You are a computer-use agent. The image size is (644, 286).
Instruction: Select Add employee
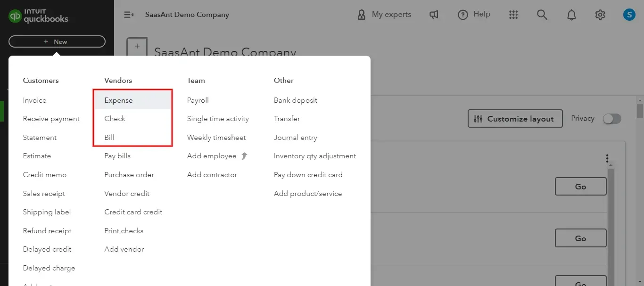(x=212, y=156)
